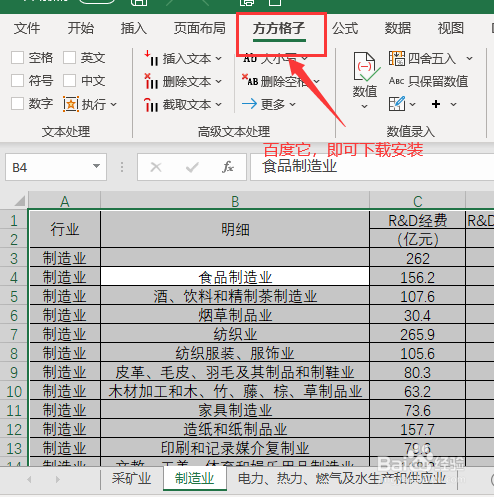Click the 插入文本 button label
This screenshot has height=497, width=494.
(x=187, y=59)
